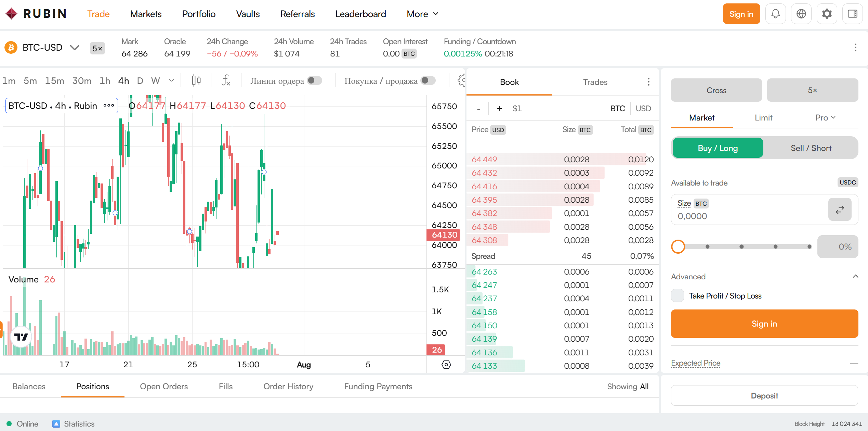Click the Sell / Short button
Image resolution: width=868 pixels, height=431 pixels.
pyautogui.click(x=811, y=148)
